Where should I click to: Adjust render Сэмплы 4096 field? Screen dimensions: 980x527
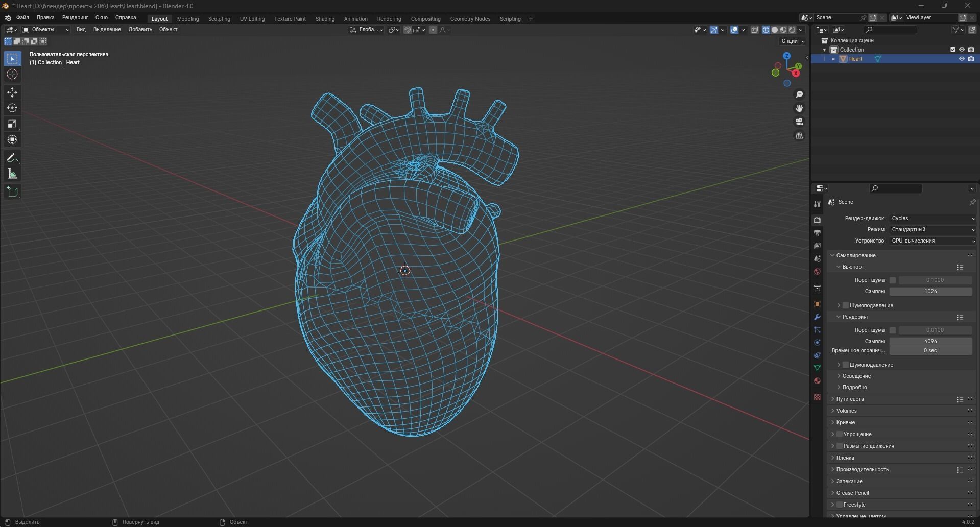coord(930,341)
